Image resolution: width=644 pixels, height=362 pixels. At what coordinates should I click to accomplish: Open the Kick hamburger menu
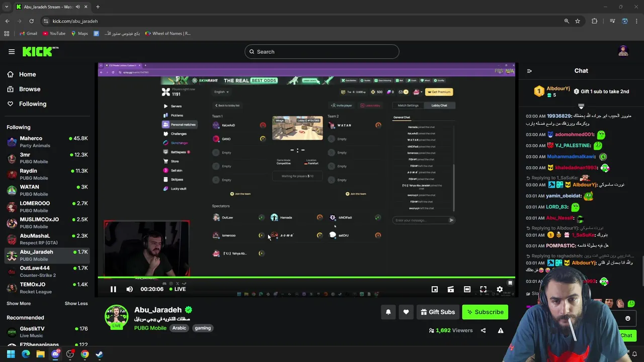[12, 51]
